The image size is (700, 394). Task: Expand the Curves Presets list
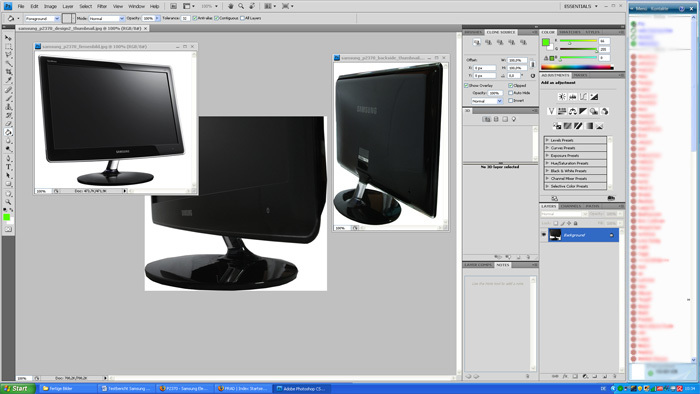(575, 148)
